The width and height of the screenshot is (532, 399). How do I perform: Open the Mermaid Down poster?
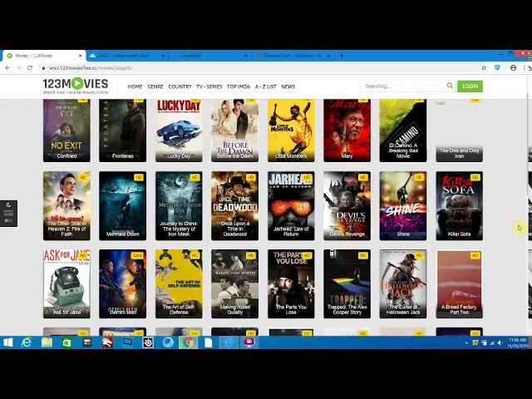point(122,205)
